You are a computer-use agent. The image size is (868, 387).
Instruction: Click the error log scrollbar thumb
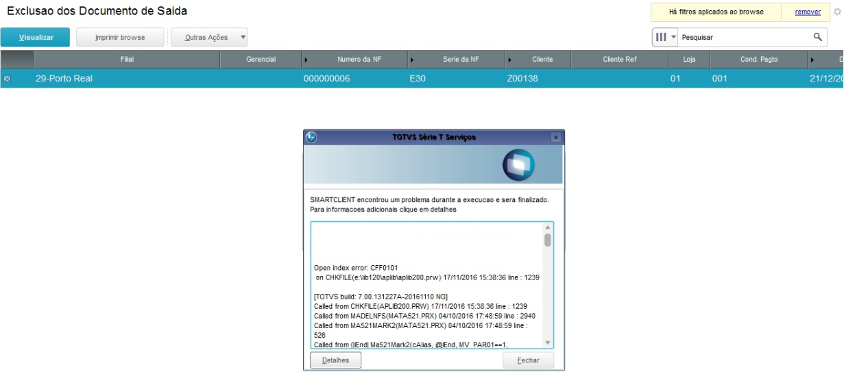click(547, 240)
